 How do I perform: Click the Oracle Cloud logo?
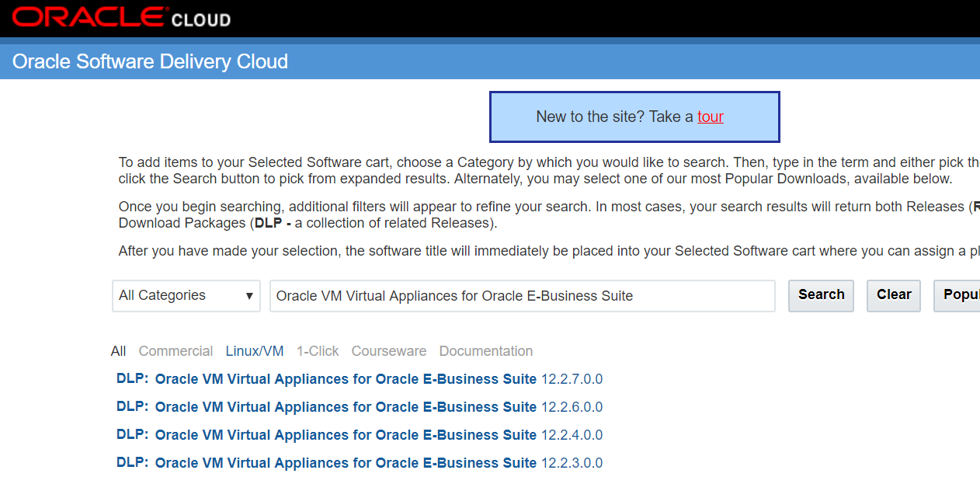(x=121, y=17)
